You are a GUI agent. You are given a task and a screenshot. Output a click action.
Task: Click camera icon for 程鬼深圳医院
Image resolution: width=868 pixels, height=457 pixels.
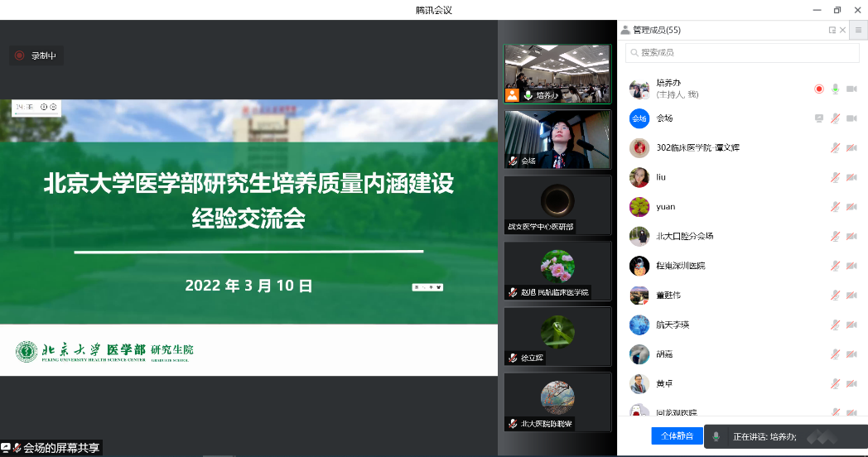[x=851, y=266]
